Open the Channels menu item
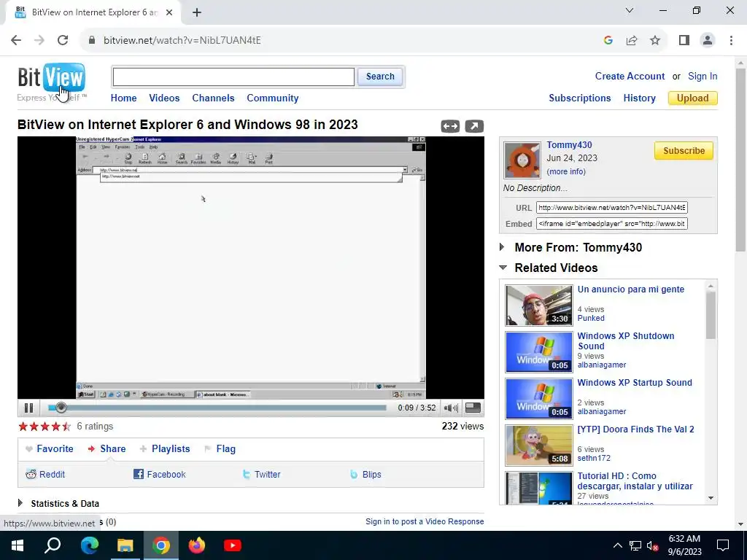Image resolution: width=747 pixels, height=560 pixels. point(213,98)
